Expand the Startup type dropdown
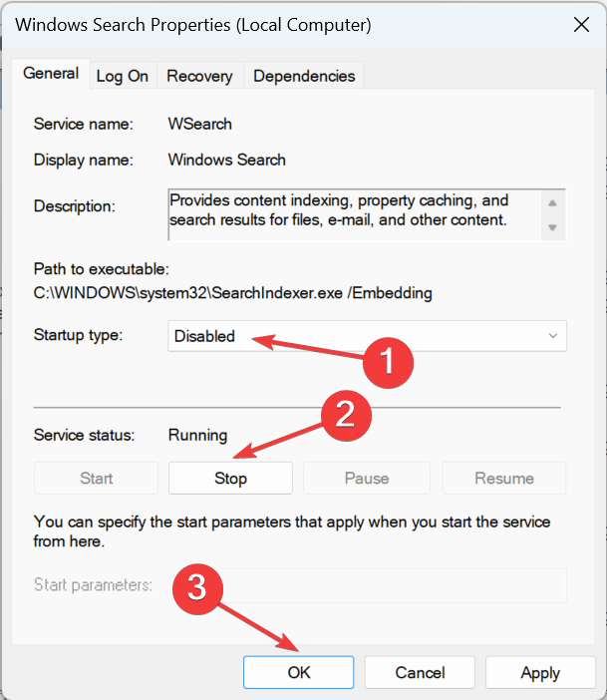The image size is (607, 700). point(367,336)
